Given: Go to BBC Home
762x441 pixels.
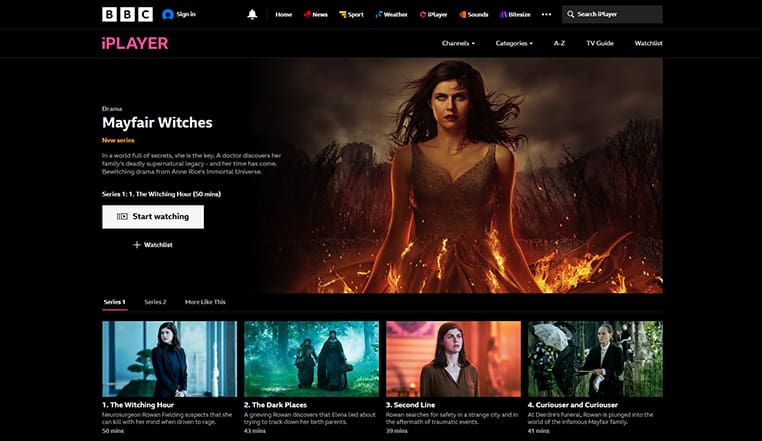Looking at the screenshot, I should pyautogui.click(x=284, y=15).
